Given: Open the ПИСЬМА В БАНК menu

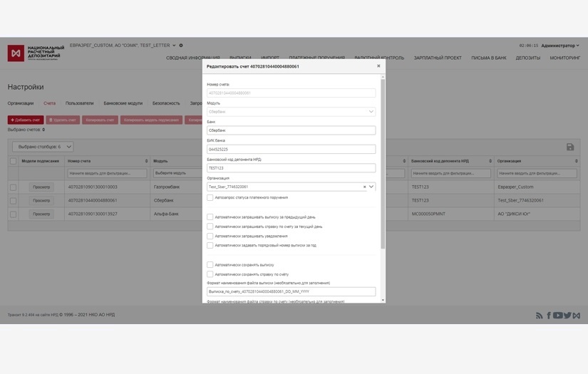Looking at the screenshot, I should [489, 58].
